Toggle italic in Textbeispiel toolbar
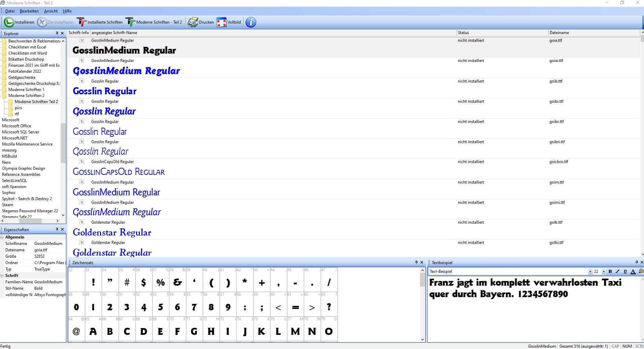Image resolution: width=644 pixels, height=349 pixels. point(617,272)
